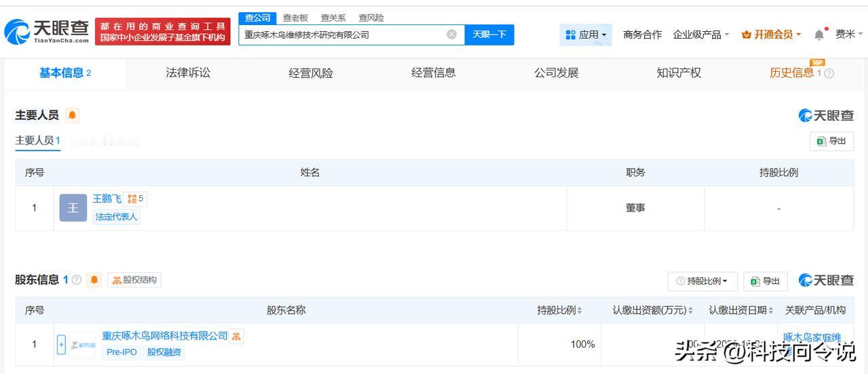Click the 董事 position cell
Viewport: 868px width, 374px height.
pyautogui.click(x=635, y=208)
